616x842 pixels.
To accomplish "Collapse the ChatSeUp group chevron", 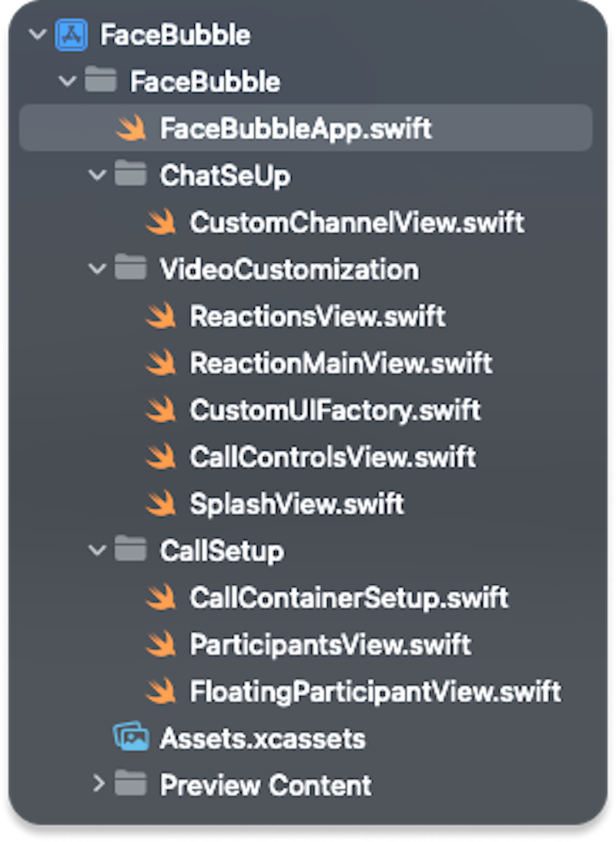I will (x=96, y=175).
